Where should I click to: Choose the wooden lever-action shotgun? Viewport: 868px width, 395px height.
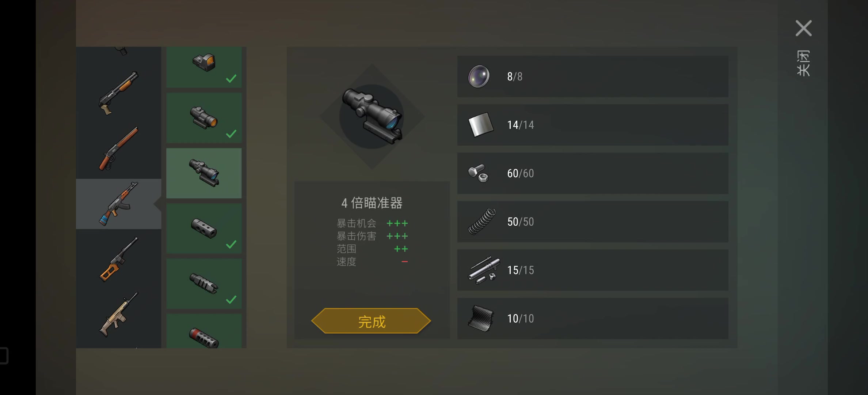pyautogui.click(x=118, y=148)
